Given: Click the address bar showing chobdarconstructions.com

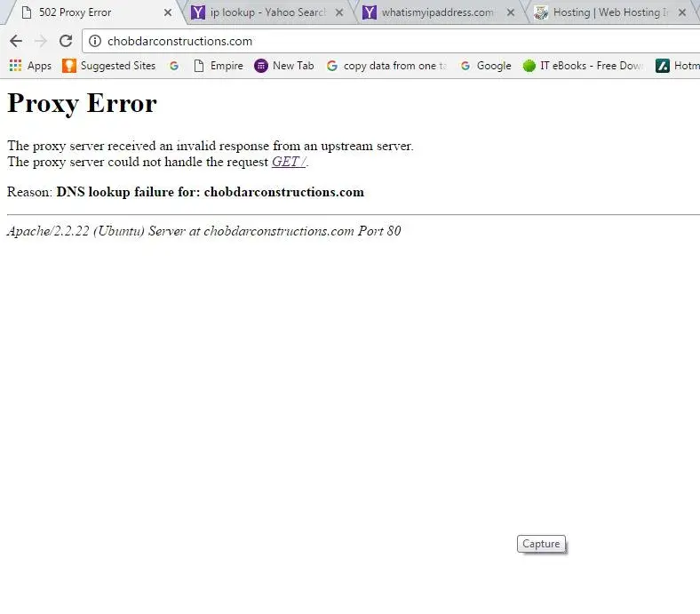Looking at the screenshot, I should (391, 41).
